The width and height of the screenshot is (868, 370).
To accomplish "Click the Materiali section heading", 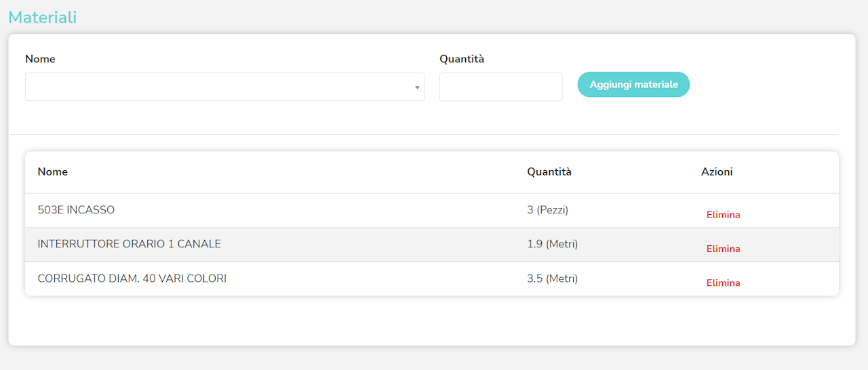I will tap(42, 18).
